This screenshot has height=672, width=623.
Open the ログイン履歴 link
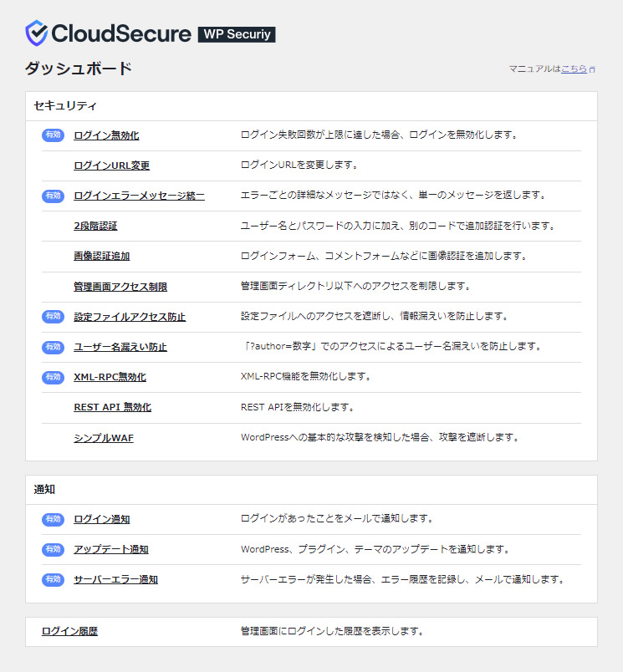69,631
